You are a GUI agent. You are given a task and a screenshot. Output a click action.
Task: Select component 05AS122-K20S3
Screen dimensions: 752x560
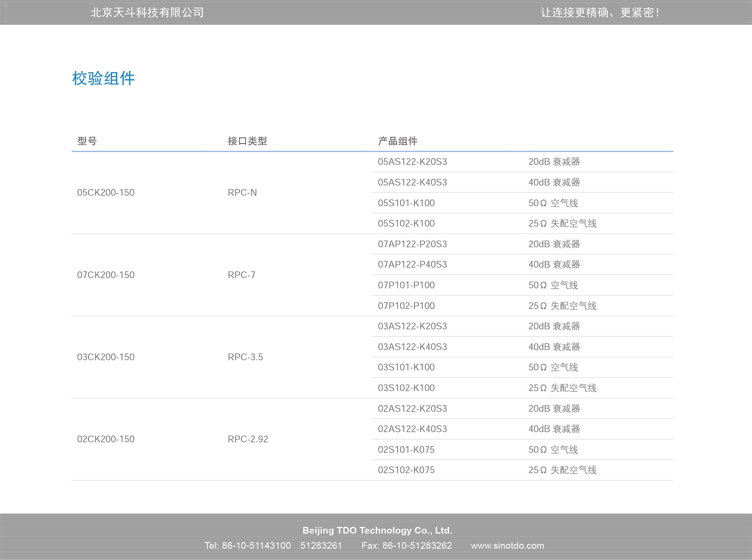(413, 162)
